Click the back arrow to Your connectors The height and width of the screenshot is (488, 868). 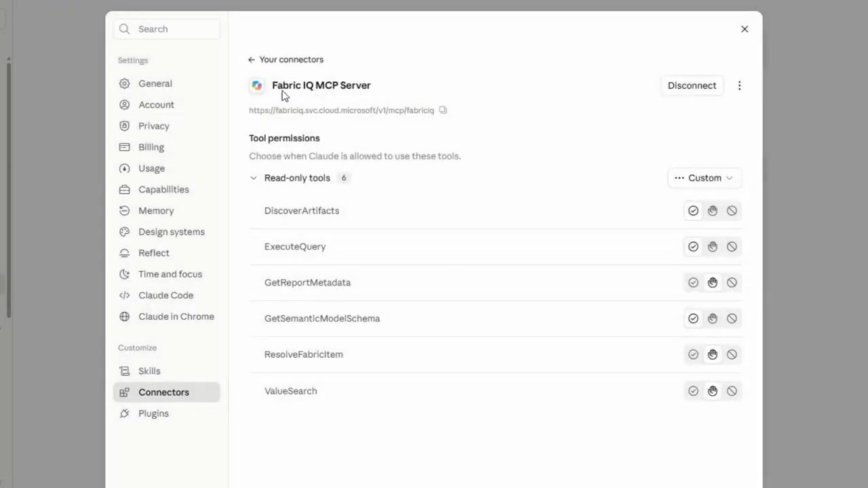pyautogui.click(x=252, y=60)
